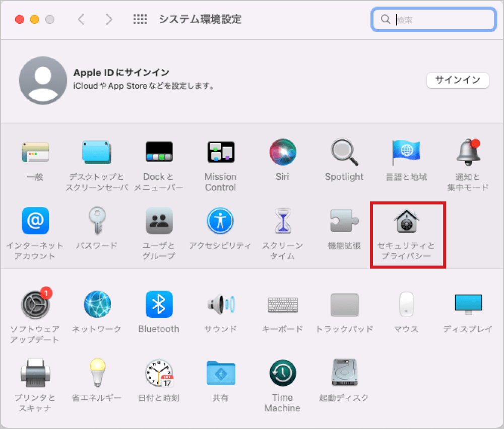This screenshot has width=504, height=429.
Task: Click the show-all grid button
Action: click(140, 20)
